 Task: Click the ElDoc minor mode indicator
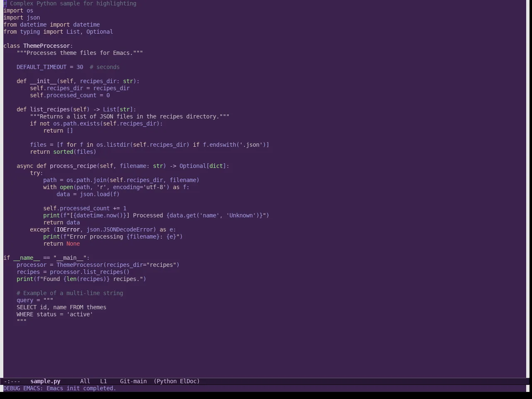[188, 381]
